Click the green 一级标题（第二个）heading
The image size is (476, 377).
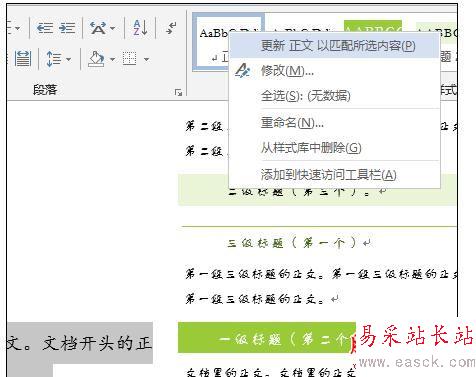tap(267, 337)
